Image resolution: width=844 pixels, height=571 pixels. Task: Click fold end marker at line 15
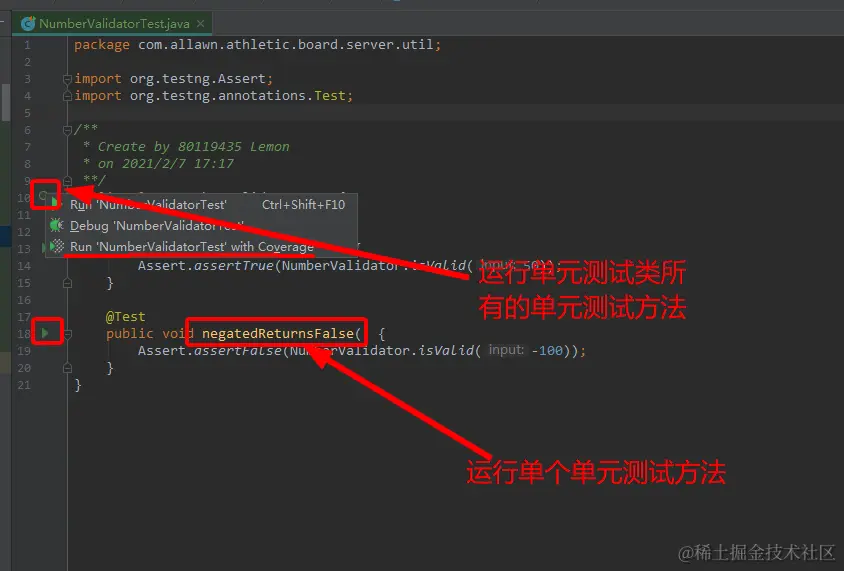coord(67,283)
